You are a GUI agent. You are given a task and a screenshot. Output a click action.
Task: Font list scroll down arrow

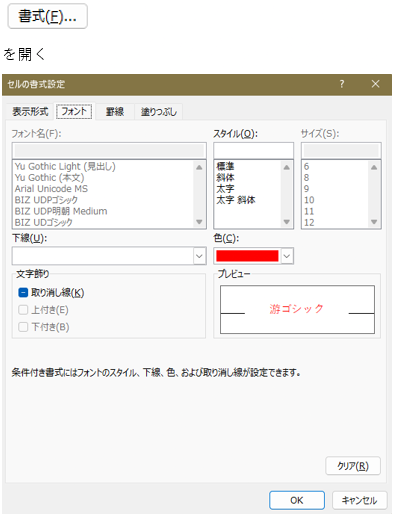coord(199,222)
